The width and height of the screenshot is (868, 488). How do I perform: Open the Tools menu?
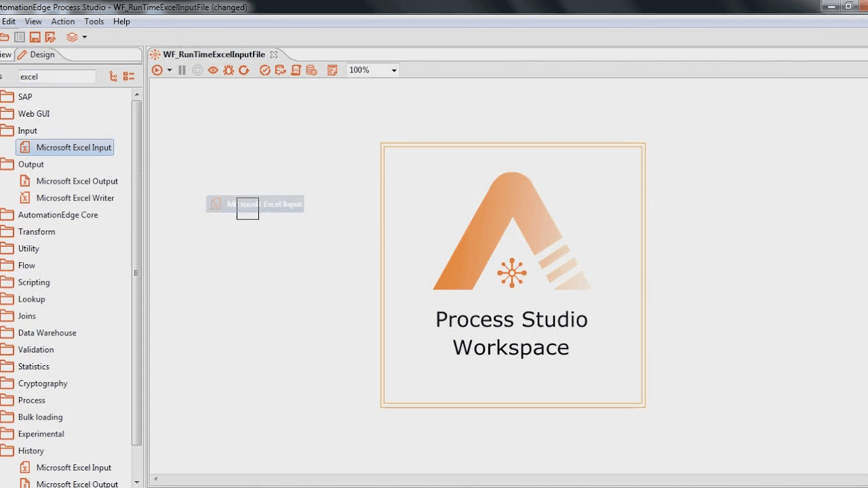point(94,22)
